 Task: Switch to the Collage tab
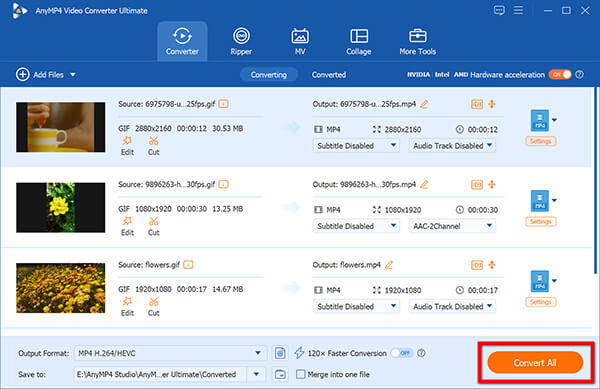click(359, 41)
